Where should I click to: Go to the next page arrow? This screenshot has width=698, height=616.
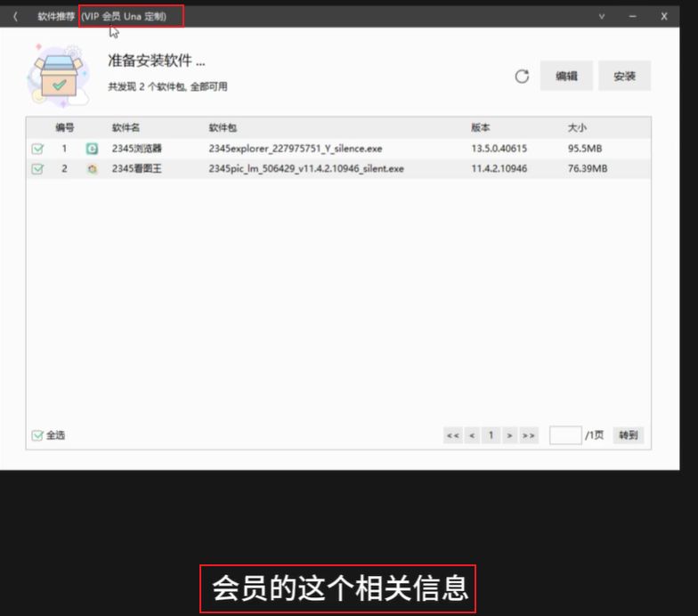point(509,435)
